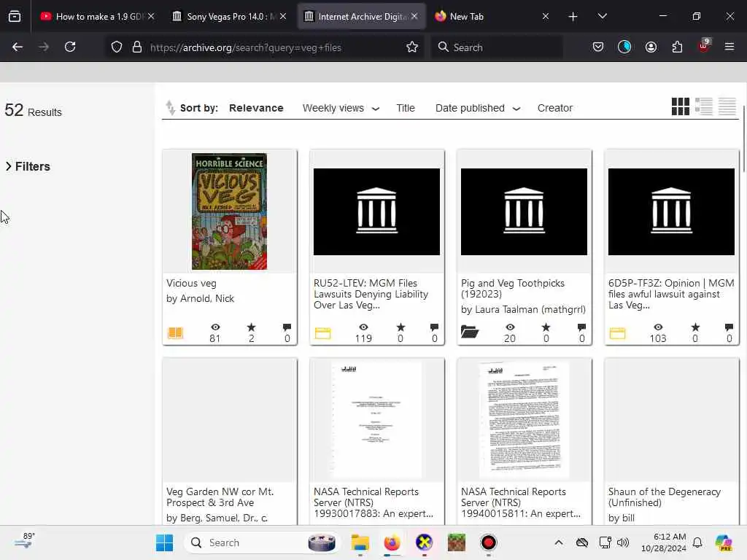Click the book media-type icon on Vicious veg

[175, 332]
